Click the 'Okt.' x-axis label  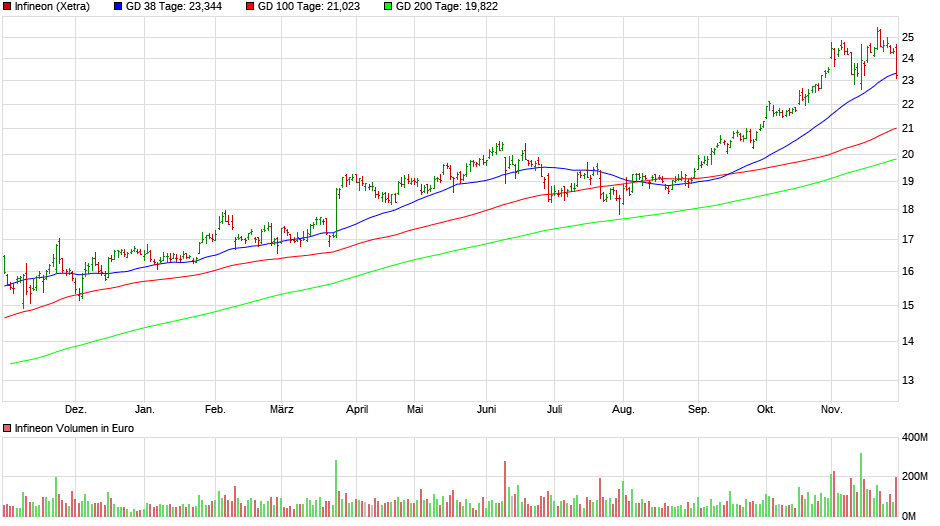click(766, 410)
